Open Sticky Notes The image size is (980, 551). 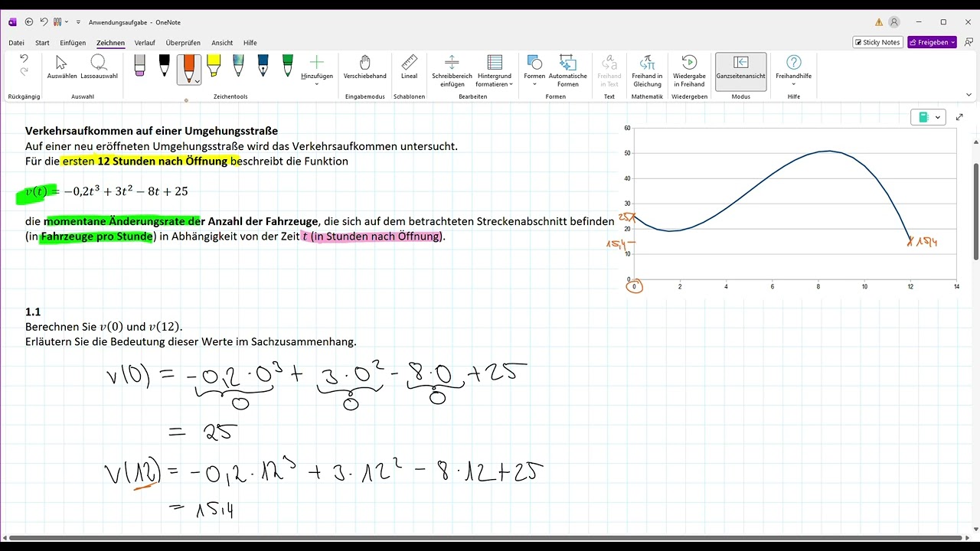[x=877, y=42]
